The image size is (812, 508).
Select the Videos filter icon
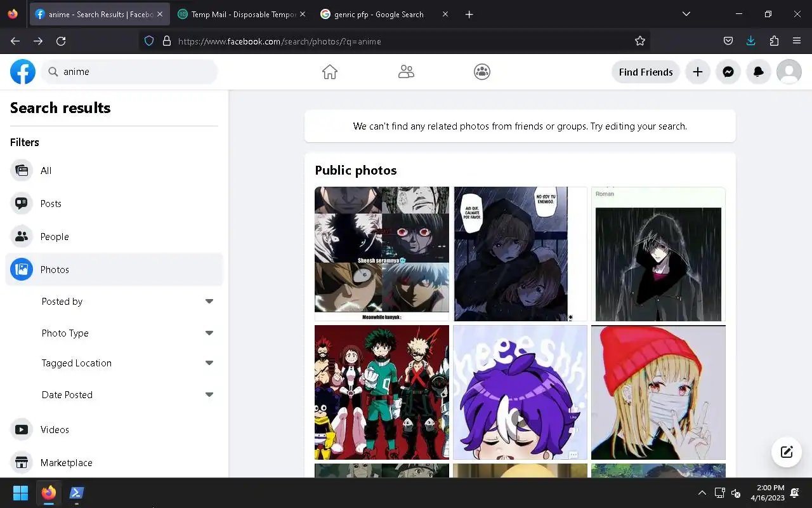[22, 429]
